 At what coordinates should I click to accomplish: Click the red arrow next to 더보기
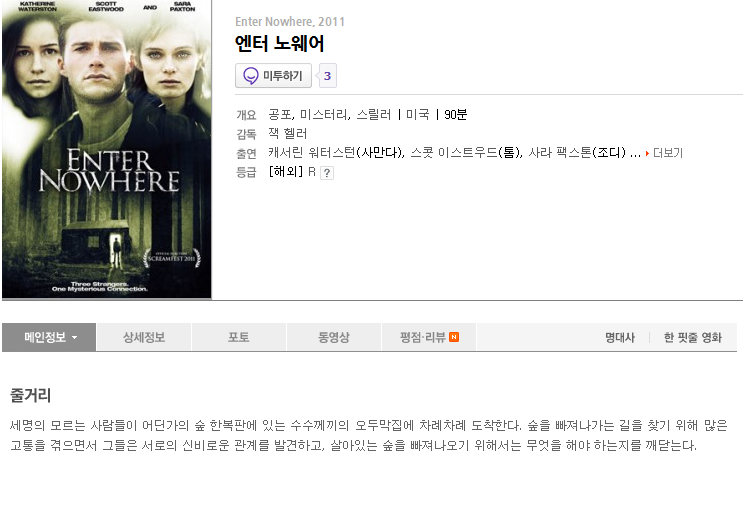647,154
